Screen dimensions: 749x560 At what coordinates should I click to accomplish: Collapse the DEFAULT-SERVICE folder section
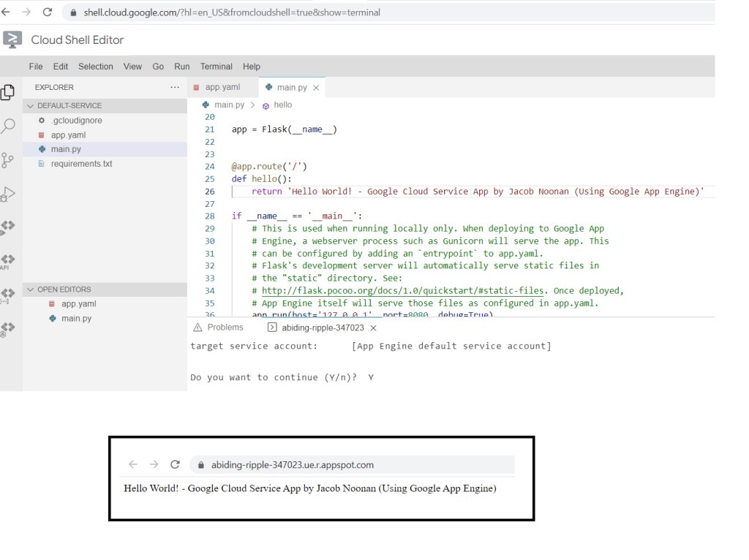(31, 105)
